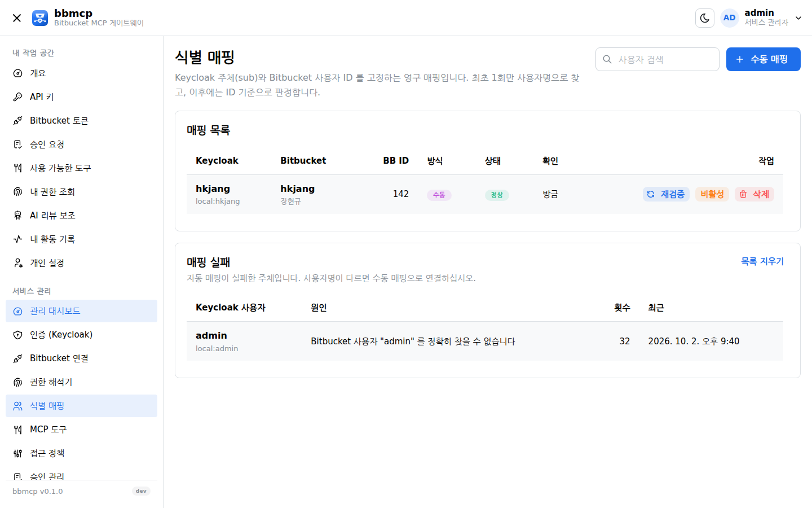
Task: Click the Bitbucket name 장현규
Action: [x=291, y=202]
